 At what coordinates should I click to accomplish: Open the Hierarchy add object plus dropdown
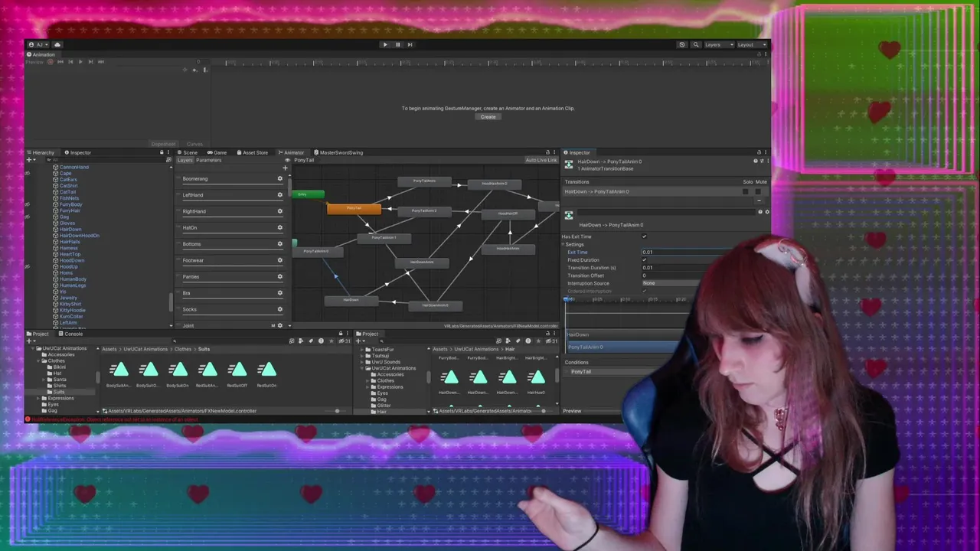(31, 160)
